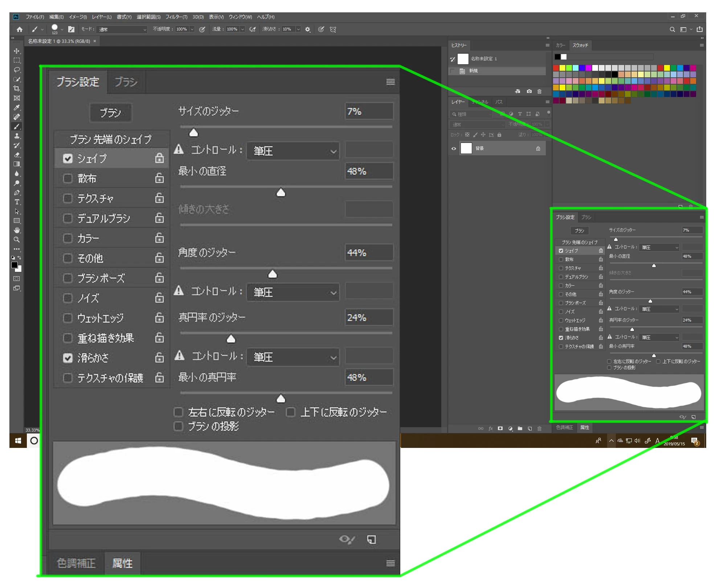Switch to the パス tab in Layers panel
Viewport: 716px width, 588px height.
tap(499, 102)
